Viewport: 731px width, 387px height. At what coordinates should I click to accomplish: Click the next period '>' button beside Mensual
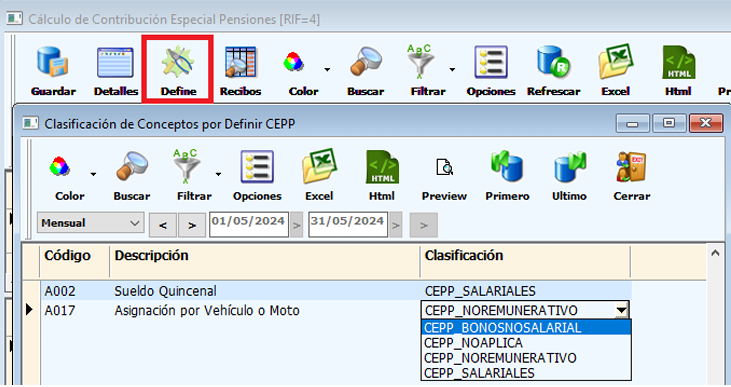coord(192,225)
